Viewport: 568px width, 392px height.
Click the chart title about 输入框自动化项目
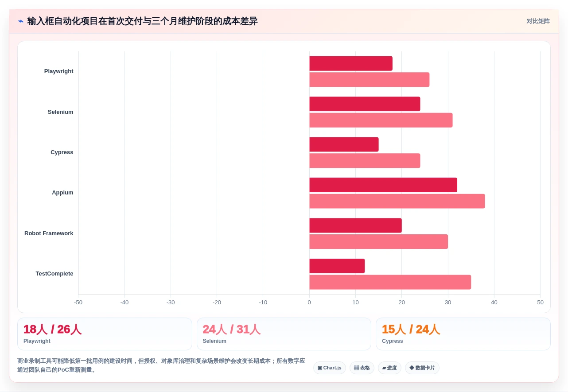click(142, 21)
